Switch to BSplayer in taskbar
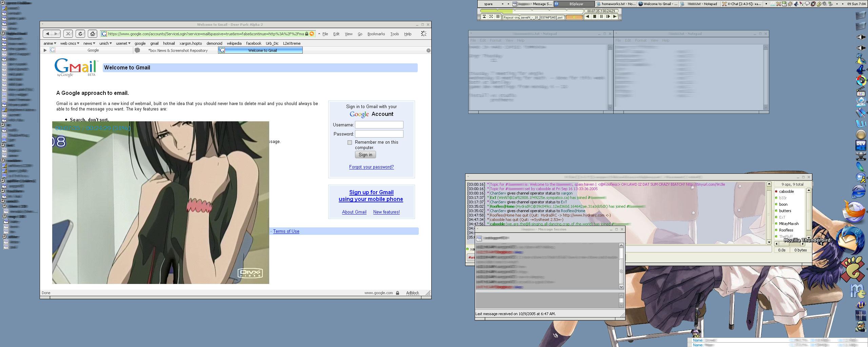 click(574, 4)
